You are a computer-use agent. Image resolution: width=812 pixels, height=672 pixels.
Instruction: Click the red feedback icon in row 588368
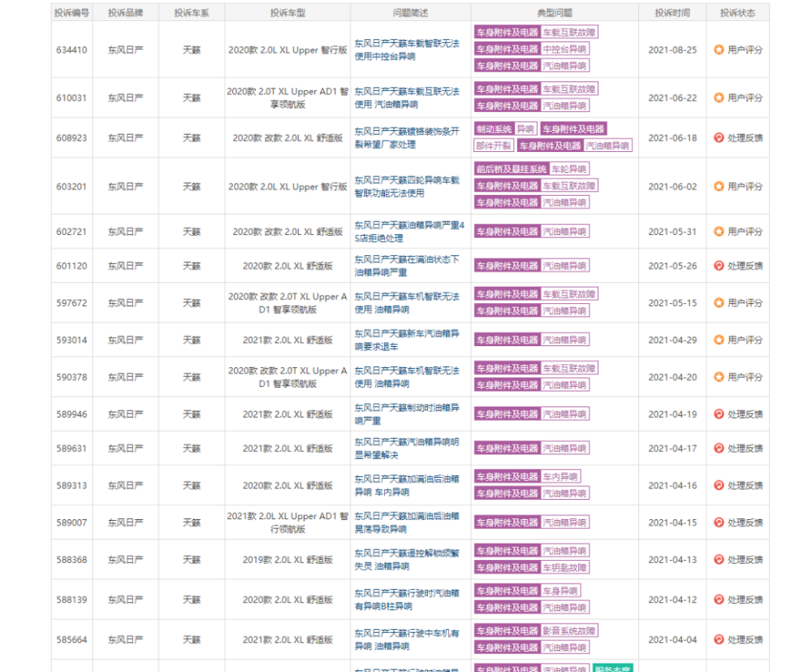point(719,560)
